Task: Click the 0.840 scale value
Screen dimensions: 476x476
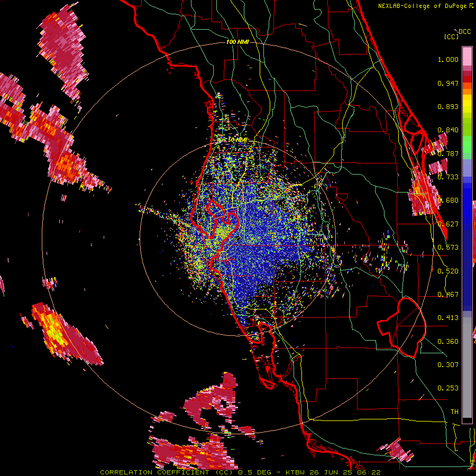Action: (448, 130)
